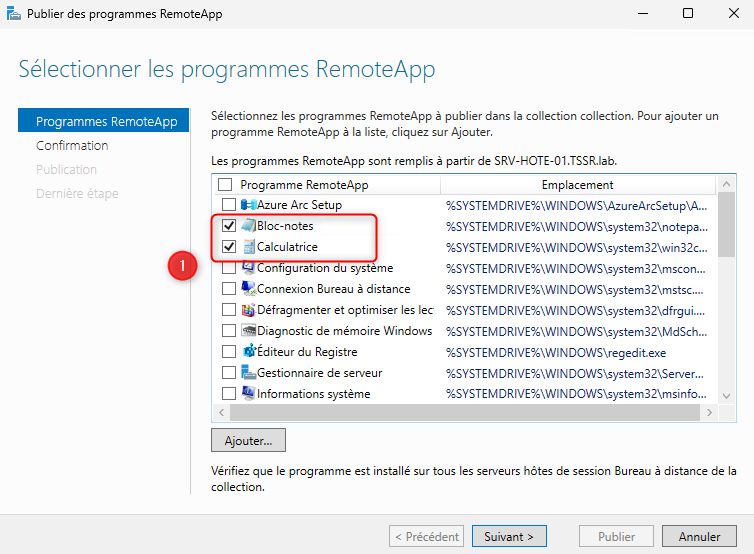Click the < Précédent button
Viewport: 754px width, 554px height.
(x=427, y=536)
